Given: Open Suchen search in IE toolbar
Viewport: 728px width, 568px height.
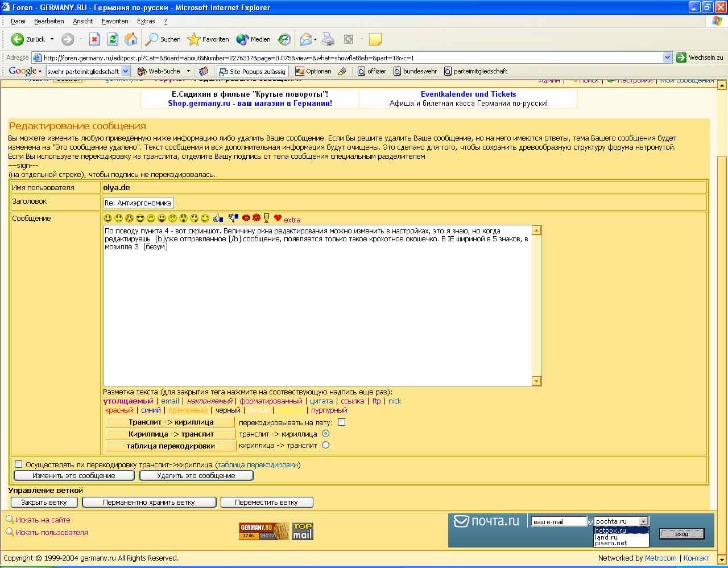Looking at the screenshot, I should [x=163, y=39].
